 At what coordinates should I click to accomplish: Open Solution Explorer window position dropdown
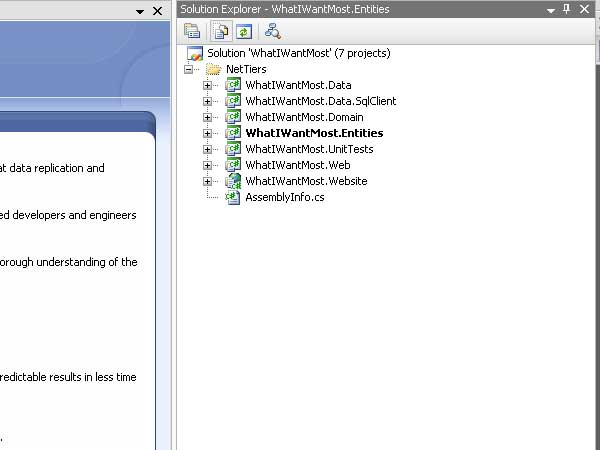click(551, 10)
